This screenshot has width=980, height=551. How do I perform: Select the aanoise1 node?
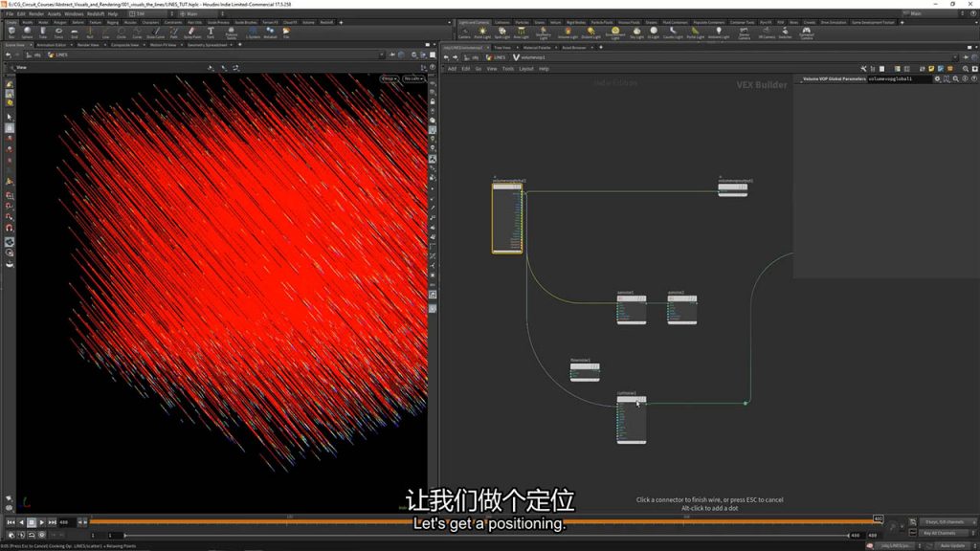pos(632,309)
